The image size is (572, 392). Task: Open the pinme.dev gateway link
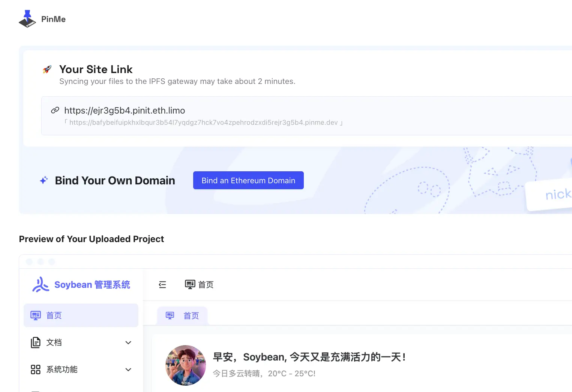pos(204,122)
